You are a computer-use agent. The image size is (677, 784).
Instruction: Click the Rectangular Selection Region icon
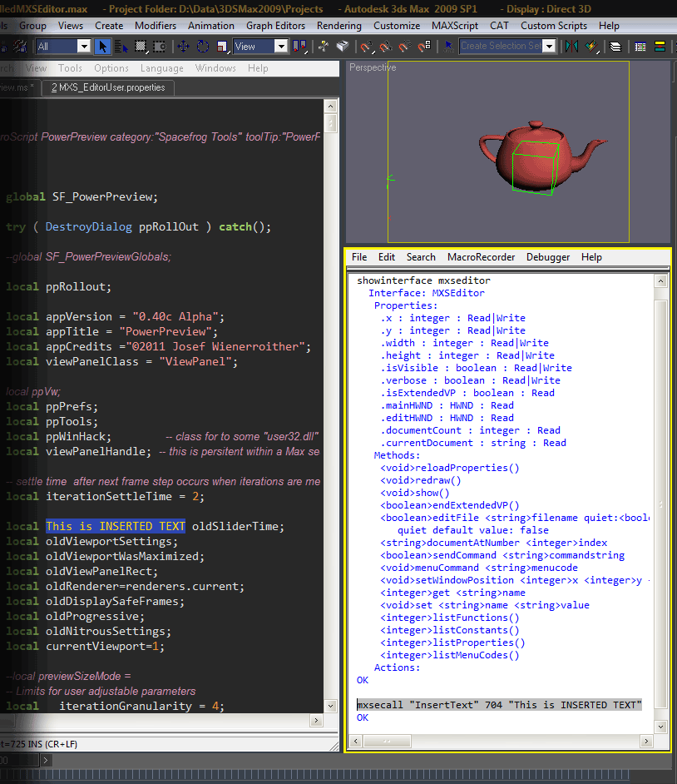coord(141,47)
